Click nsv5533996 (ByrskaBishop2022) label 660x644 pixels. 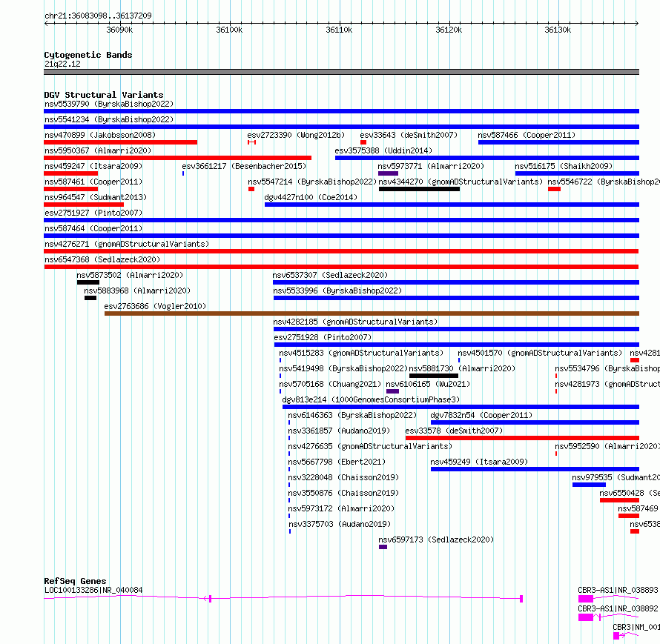click(337, 291)
